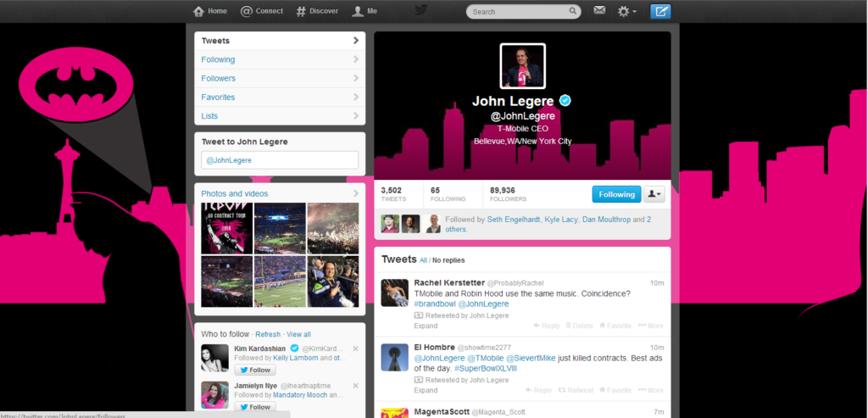Open Seth Engelhardt's profile link
The image size is (868, 418).
tap(513, 220)
